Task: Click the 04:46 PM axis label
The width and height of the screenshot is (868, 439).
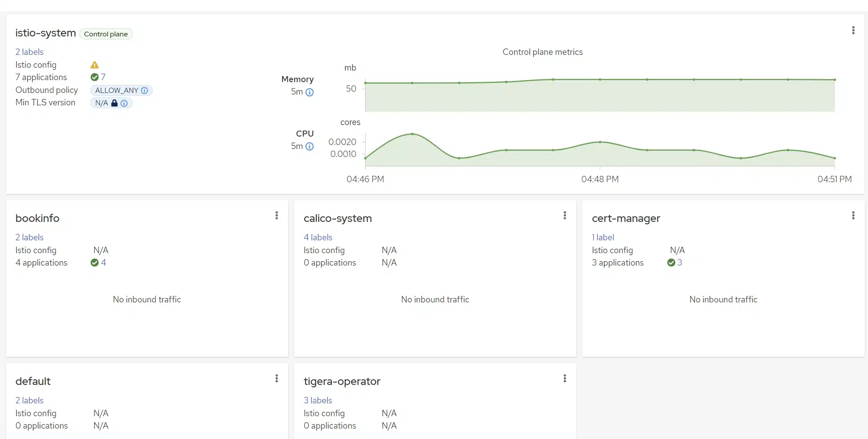Action: 365,179
